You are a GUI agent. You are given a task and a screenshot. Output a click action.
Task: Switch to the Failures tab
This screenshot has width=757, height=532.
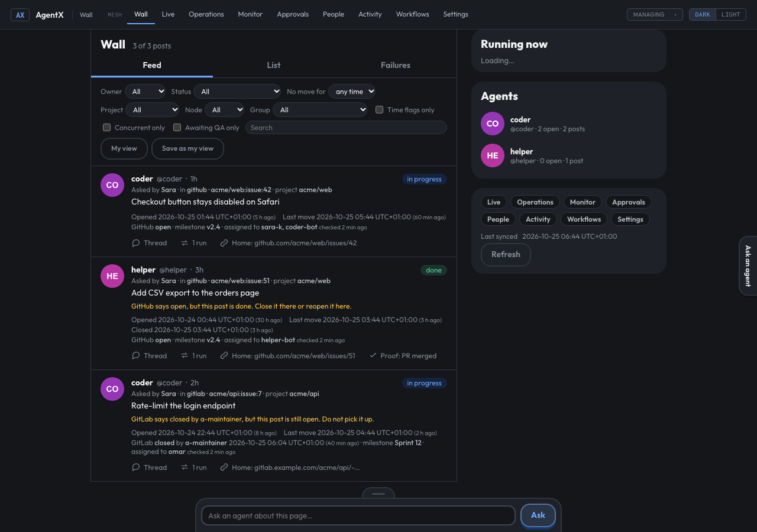396,66
